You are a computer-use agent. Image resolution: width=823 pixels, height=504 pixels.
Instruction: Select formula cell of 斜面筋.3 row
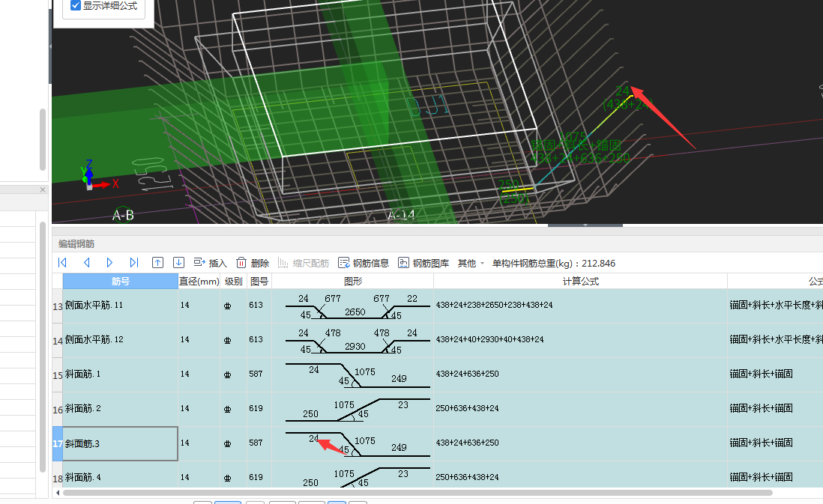point(580,443)
